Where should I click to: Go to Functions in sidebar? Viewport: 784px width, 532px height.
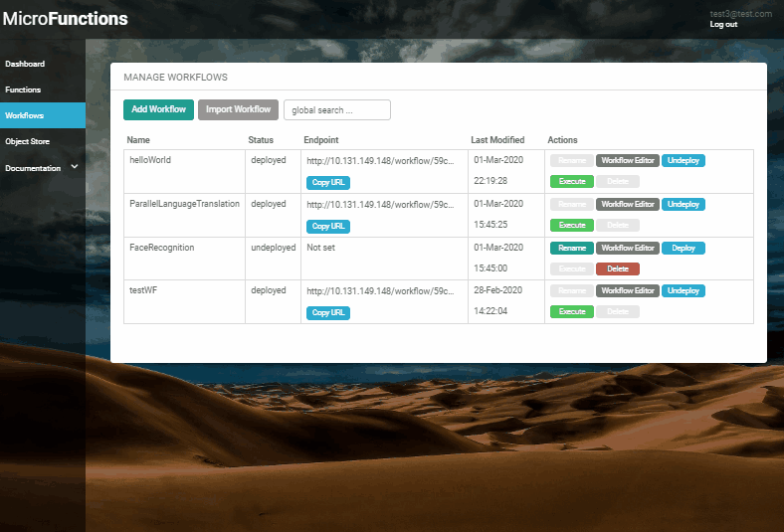pyautogui.click(x=23, y=89)
